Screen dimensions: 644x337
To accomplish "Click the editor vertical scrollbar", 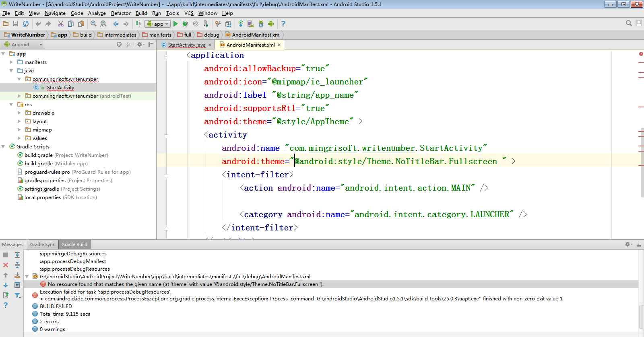I will pyautogui.click(x=642, y=163).
